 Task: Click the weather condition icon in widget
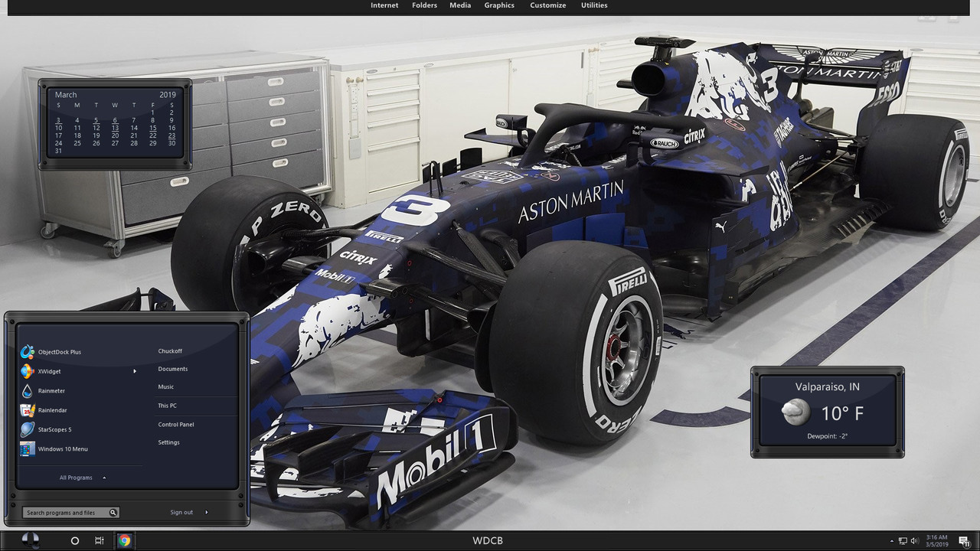point(796,413)
